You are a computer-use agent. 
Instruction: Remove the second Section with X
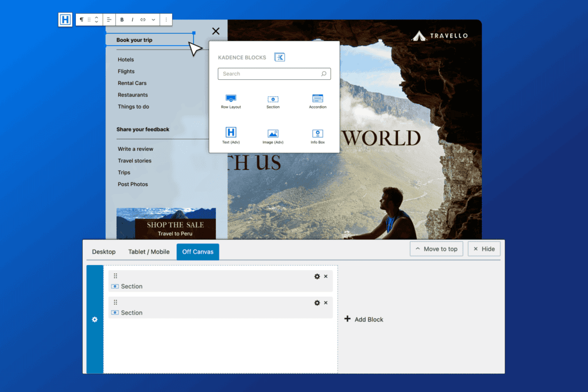(326, 303)
